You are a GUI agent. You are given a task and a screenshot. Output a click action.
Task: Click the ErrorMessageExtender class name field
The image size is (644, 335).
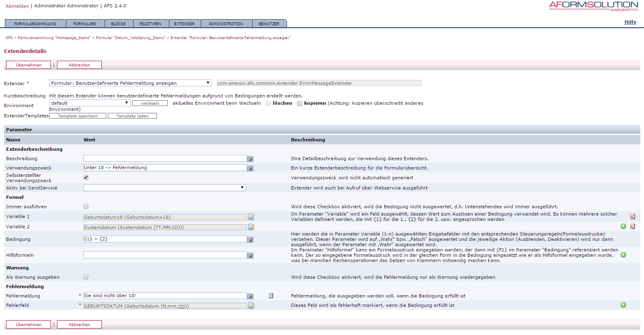319,83
